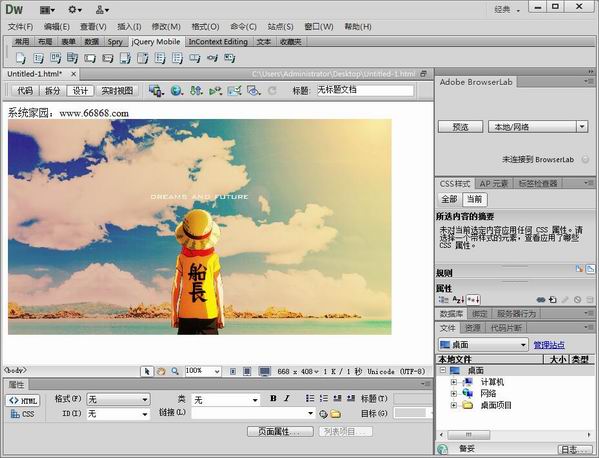
Task: Open the Multiscreen preview icon
Action: 156,91
